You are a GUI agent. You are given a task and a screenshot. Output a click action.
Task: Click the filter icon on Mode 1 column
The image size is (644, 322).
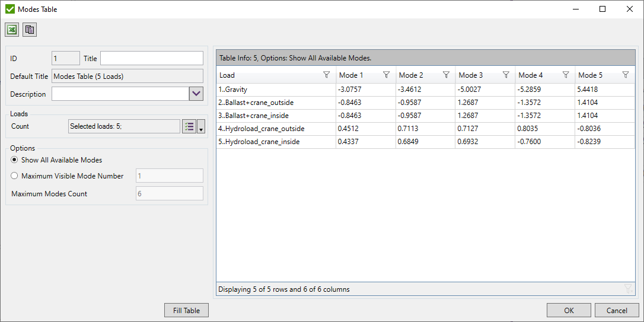tap(386, 75)
